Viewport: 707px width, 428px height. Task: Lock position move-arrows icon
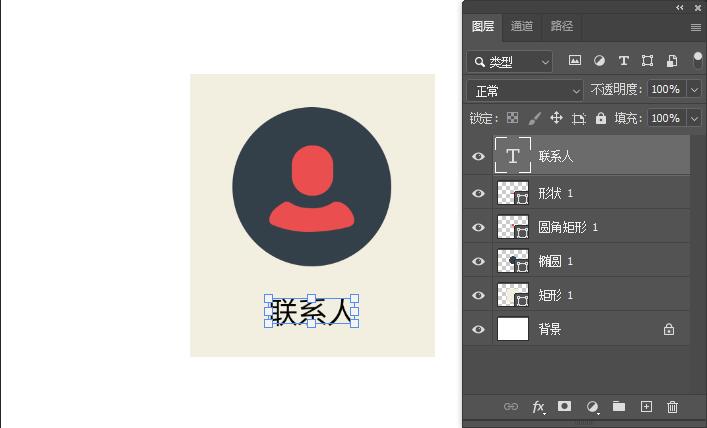(x=556, y=118)
